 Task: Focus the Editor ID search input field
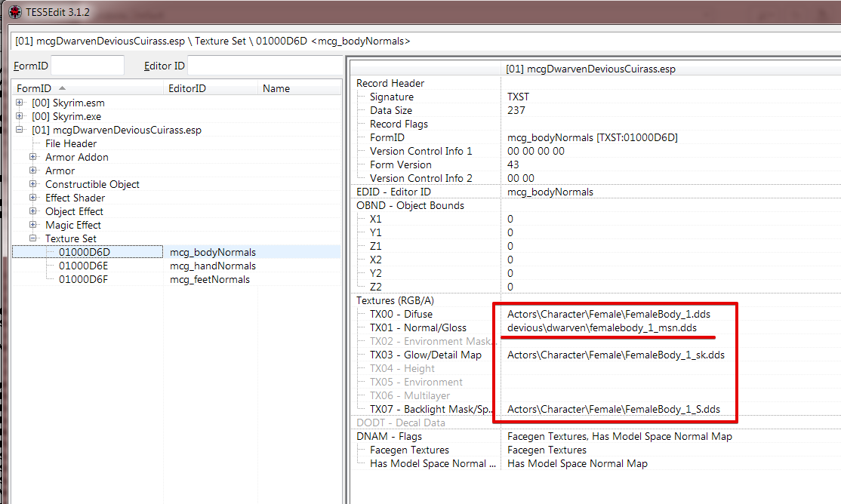coord(265,66)
